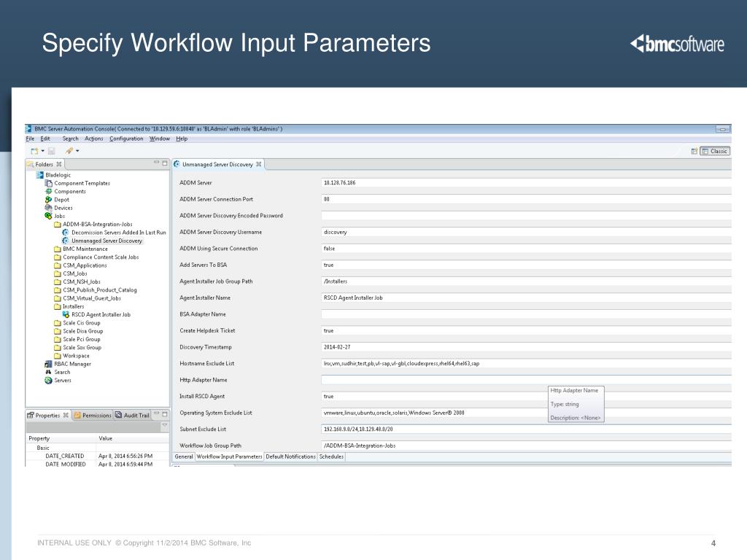This screenshot has width=747, height=560.
Task: Switch to the Workflow Input Parameters tab
Action: pos(229,456)
